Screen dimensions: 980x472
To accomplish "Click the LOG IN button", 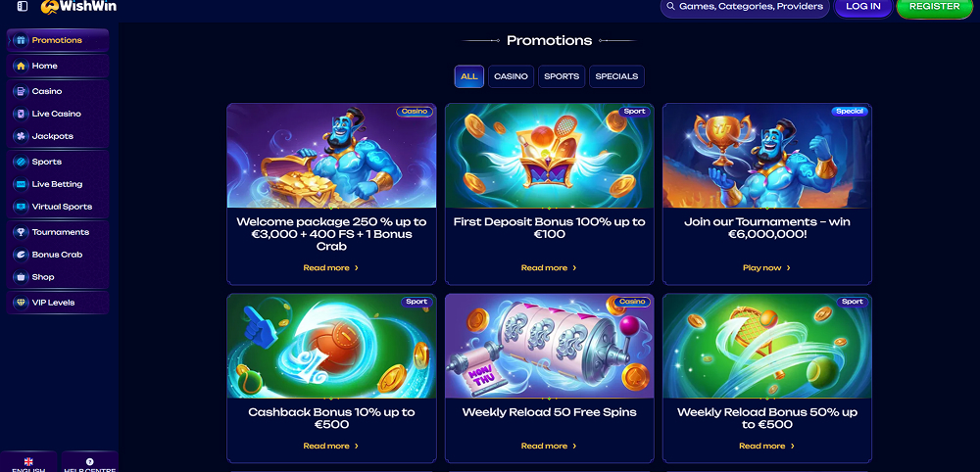I will coord(863,6).
